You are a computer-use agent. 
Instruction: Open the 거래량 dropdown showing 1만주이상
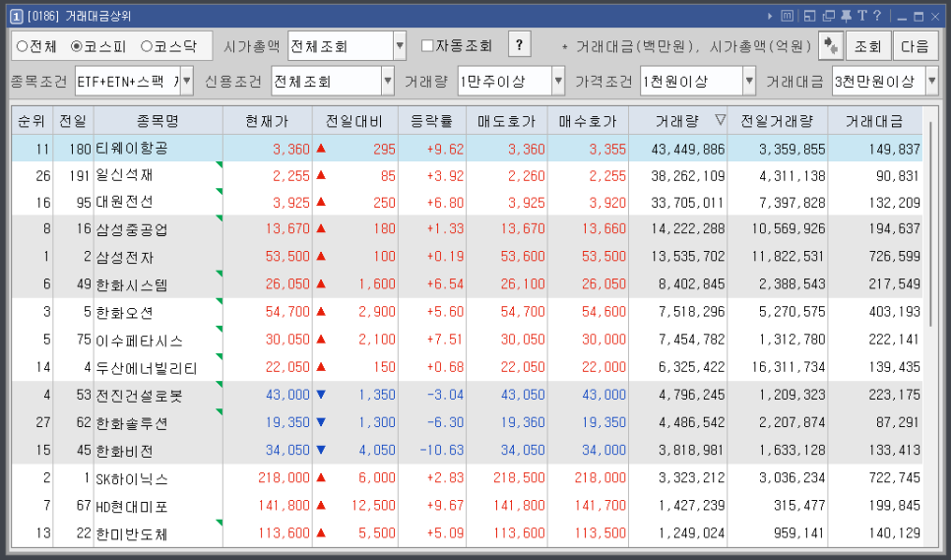[x=512, y=82]
